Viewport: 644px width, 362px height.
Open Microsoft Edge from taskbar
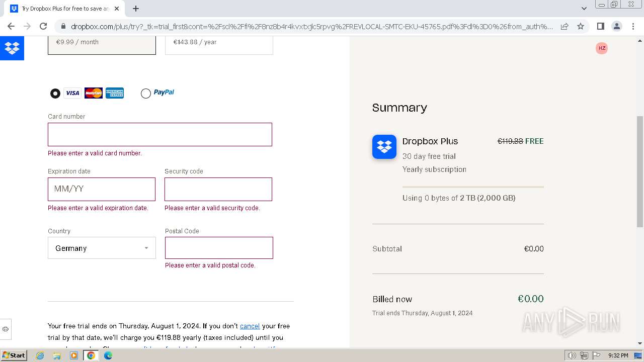(x=108, y=355)
